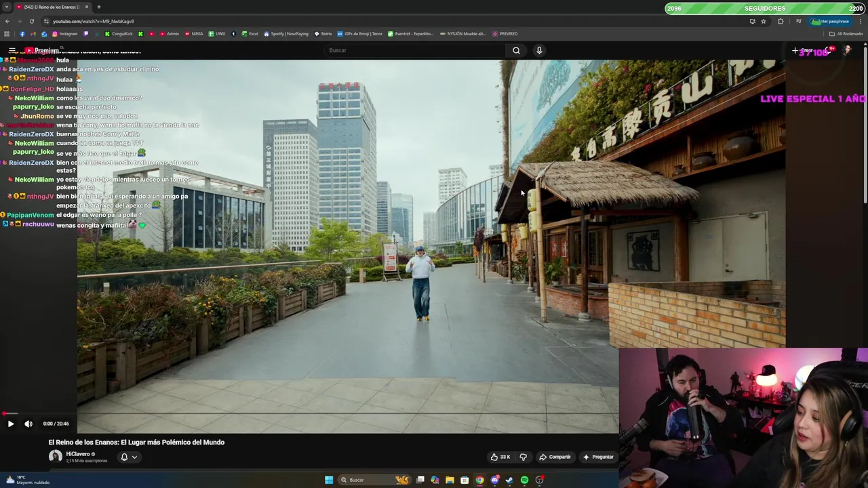Open the Spotify NowPlaying bookmark
The image size is (868, 488).
[x=286, y=34]
